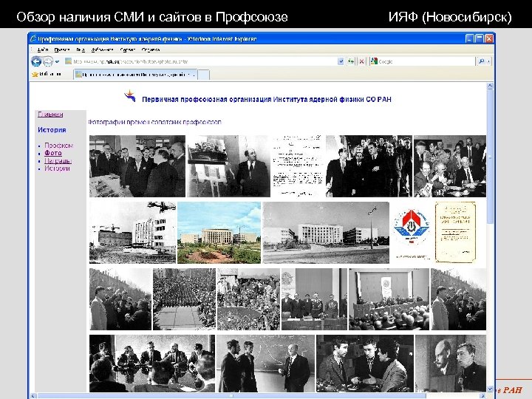532x399 pixels.
Task: Open the Справка menu
Action: [150, 50]
